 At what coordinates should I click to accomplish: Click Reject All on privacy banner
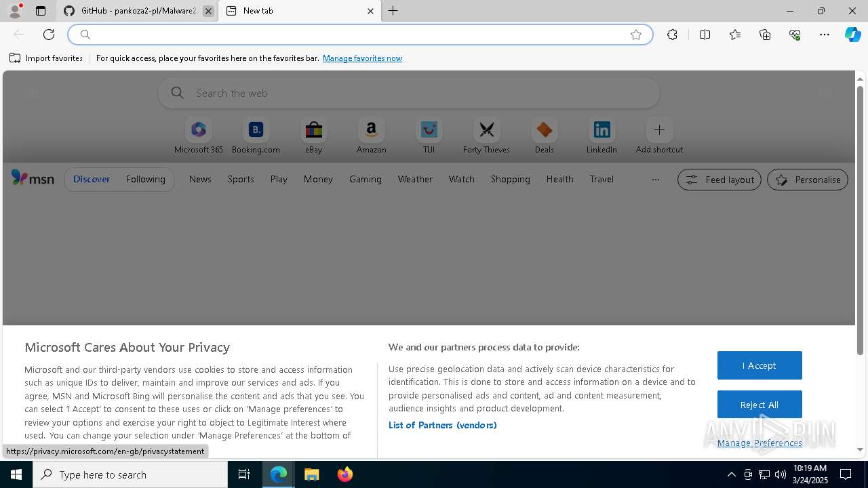pyautogui.click(x=759, y=405)
